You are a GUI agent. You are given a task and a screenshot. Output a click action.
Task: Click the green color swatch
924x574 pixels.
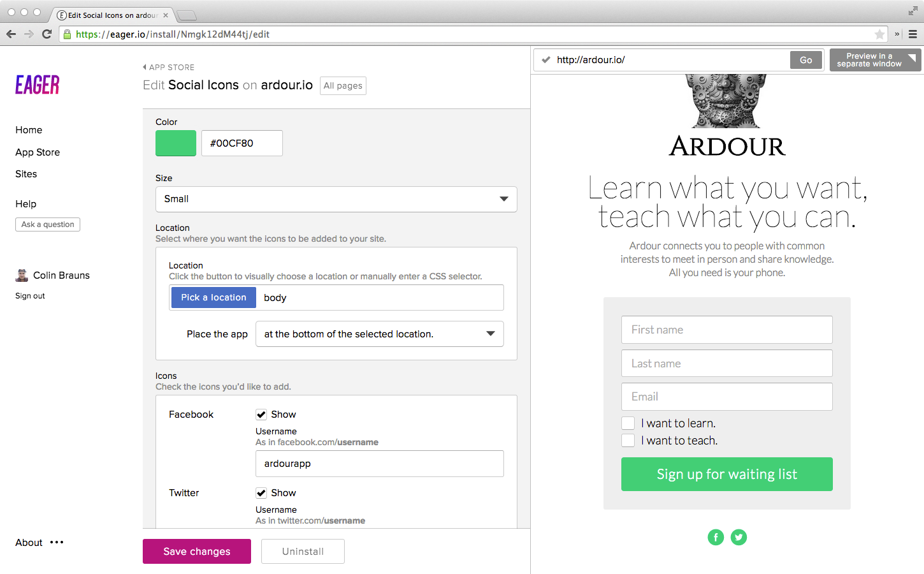click(176, 143)
